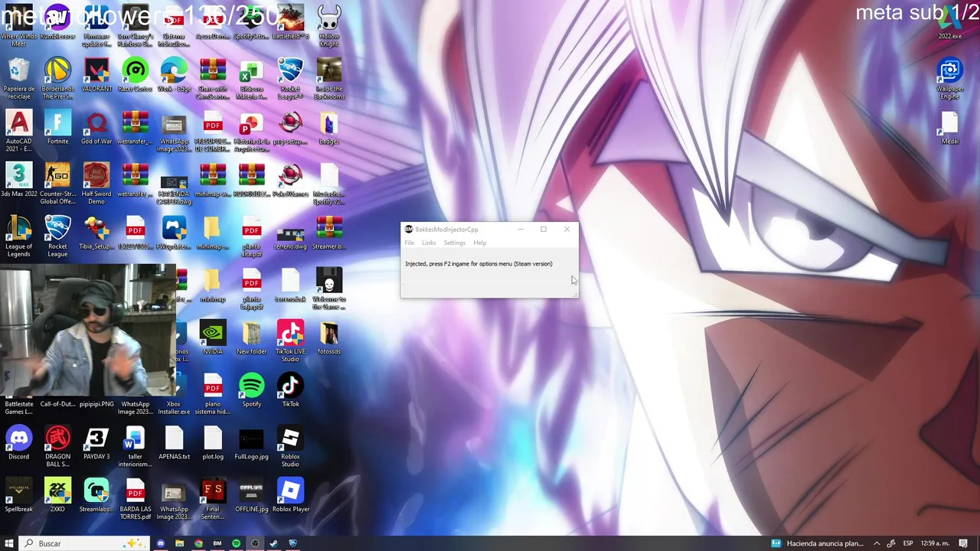Open Steam from the taskbar

coord(273,543)
